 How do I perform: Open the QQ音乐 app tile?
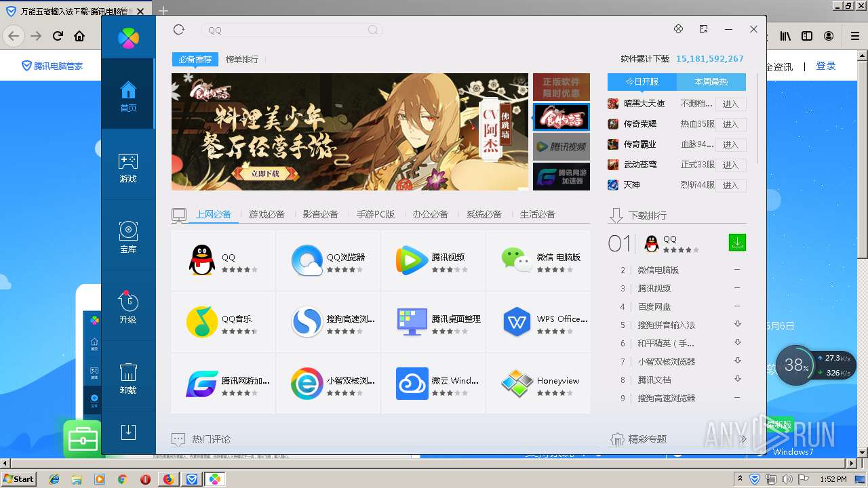pyautogui.click(x=223, y=322)
